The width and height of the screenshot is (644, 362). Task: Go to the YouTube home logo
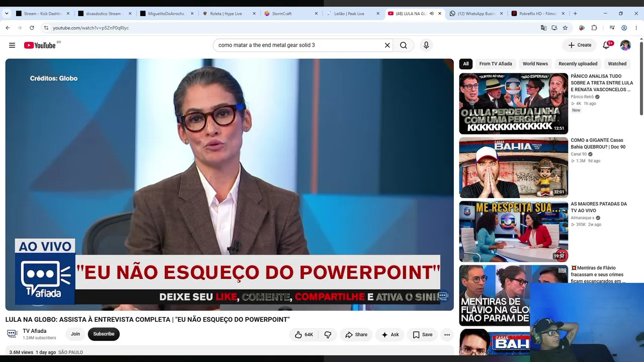[40, 45]
